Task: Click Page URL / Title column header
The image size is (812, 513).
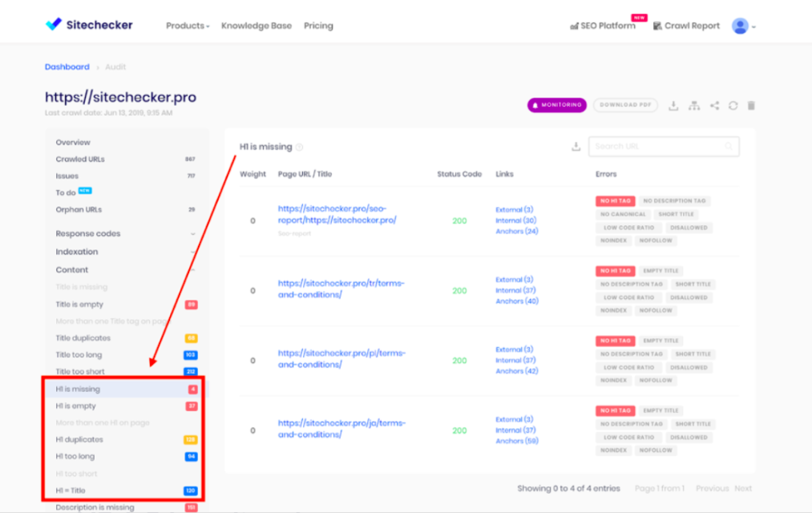Action: click(305, 174)
